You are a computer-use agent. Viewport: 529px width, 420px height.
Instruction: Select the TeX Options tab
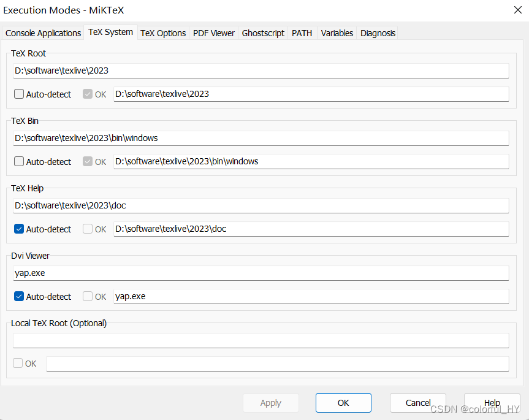coord(163,33)
